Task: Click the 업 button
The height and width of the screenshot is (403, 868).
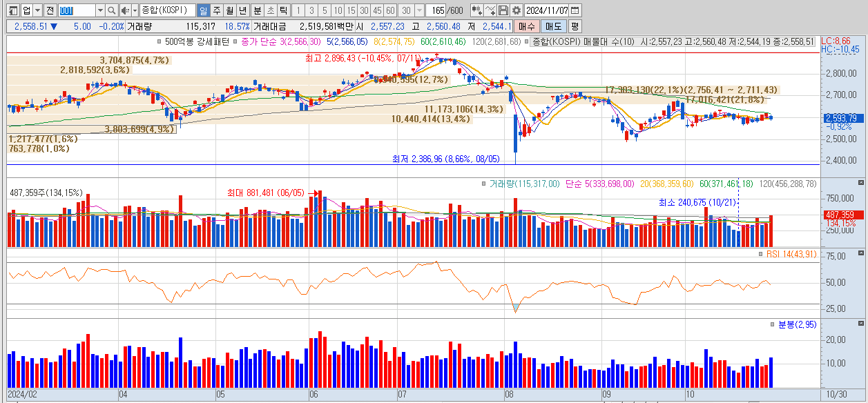Action: [26, 10]
